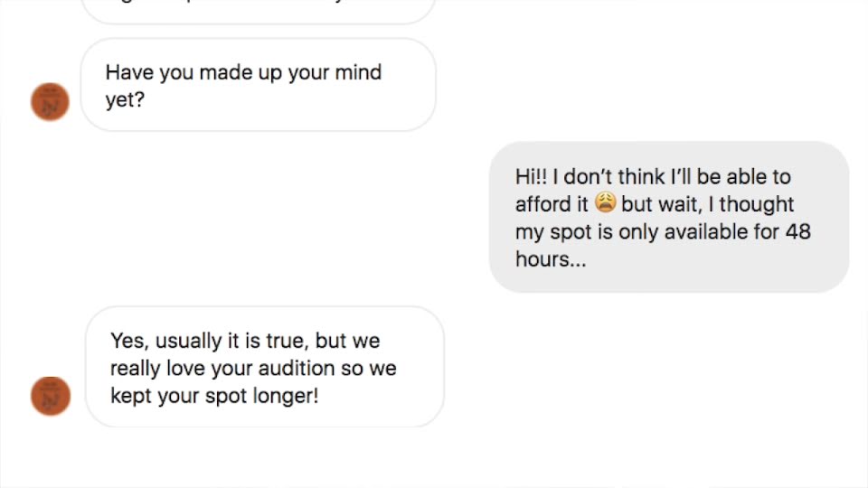This screenshot has width=868, height=488.
Task: Click the word "love" in the last message
Action: tap(188, 369)
